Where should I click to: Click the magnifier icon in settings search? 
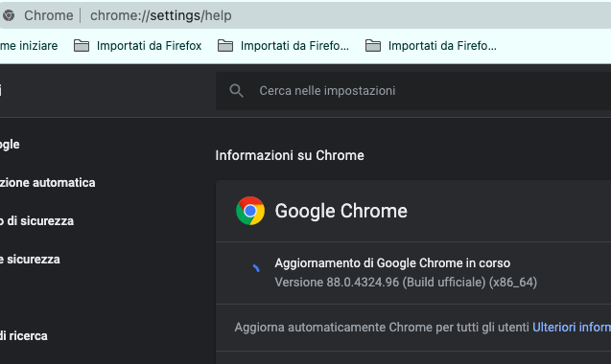[236, 91]
